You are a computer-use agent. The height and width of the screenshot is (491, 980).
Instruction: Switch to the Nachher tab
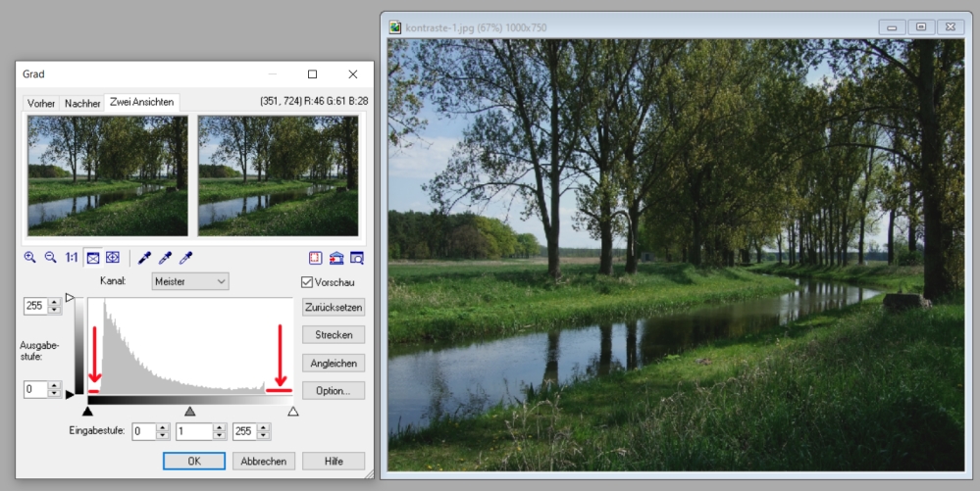[82, 103]
